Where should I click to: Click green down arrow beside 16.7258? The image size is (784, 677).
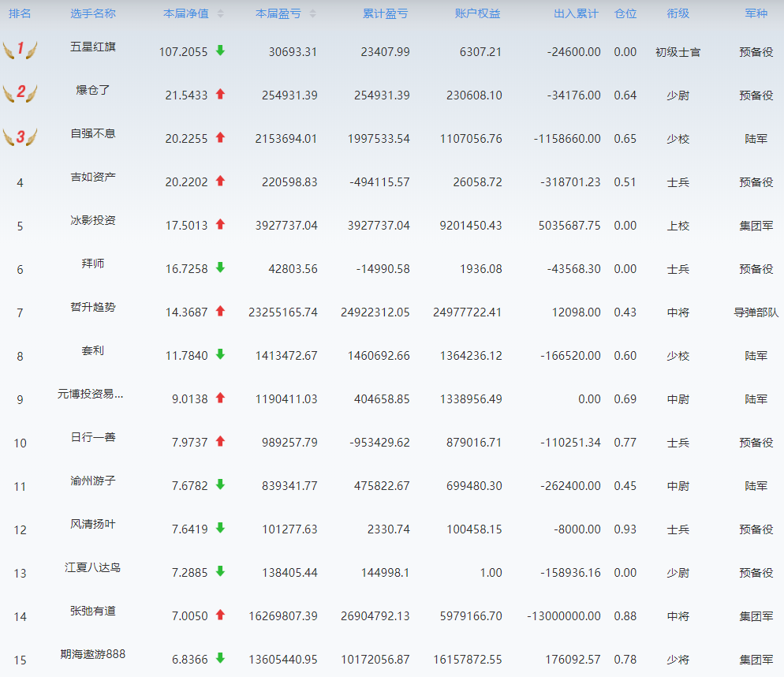tap(220, 267)
